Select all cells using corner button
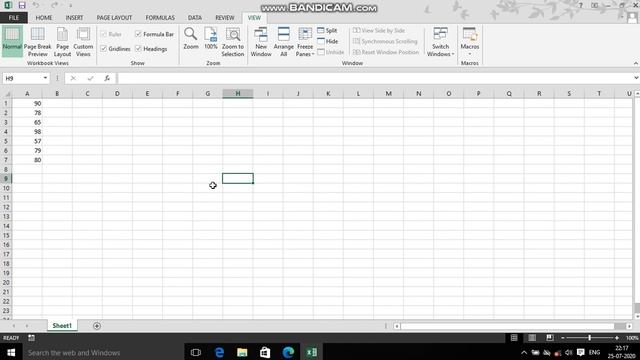Viewport: 640px width, 360px height. point(6,93)
